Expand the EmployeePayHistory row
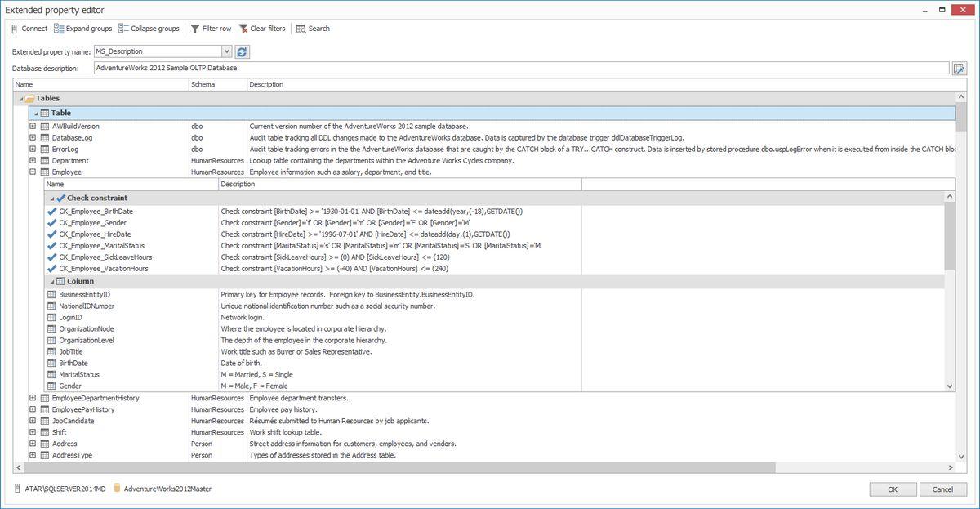This screenshot has height=509, width=980. click(33, 409)
